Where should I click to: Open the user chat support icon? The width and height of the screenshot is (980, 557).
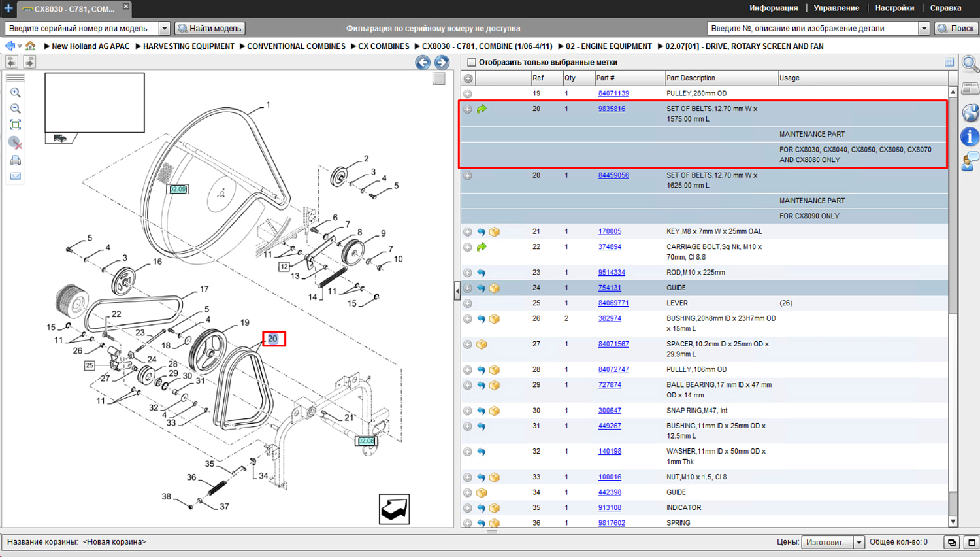click(970, 161)
